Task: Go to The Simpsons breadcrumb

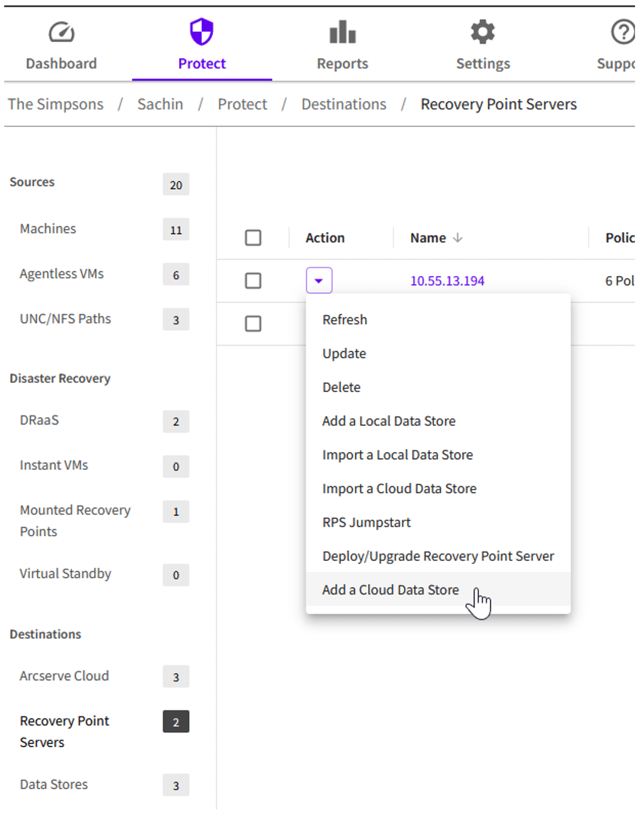Action: (x=56, y=104)
